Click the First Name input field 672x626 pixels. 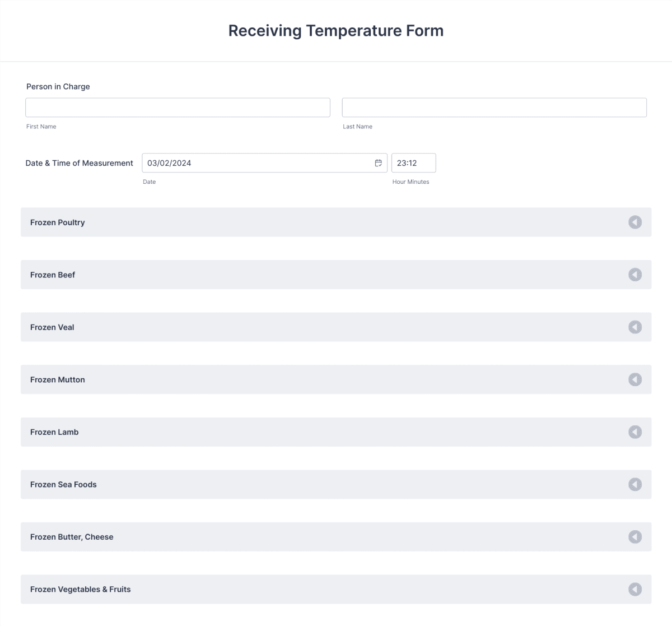click(x=178, y=107)
